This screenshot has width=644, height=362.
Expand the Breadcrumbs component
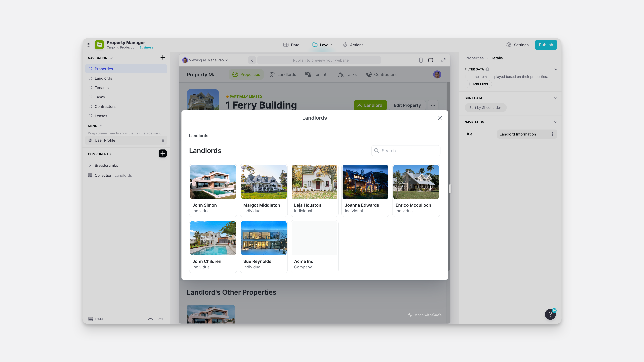pyautogui.click(x=90, y=165)
